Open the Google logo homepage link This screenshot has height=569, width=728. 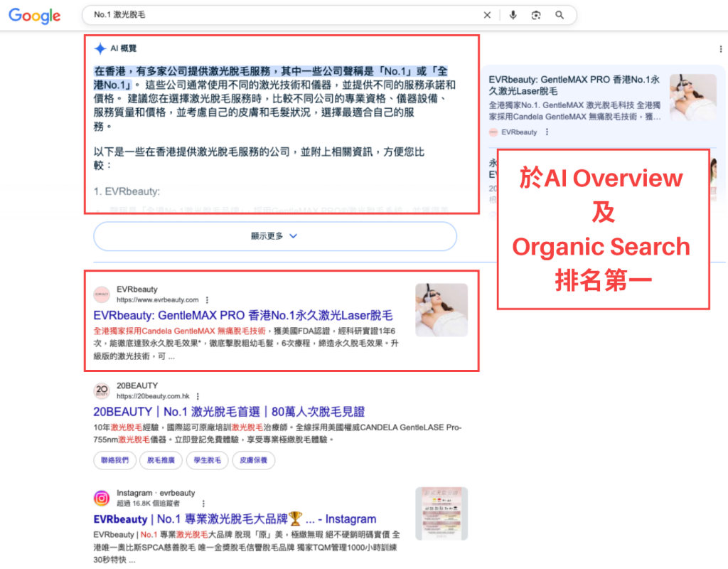click(35, 16)
